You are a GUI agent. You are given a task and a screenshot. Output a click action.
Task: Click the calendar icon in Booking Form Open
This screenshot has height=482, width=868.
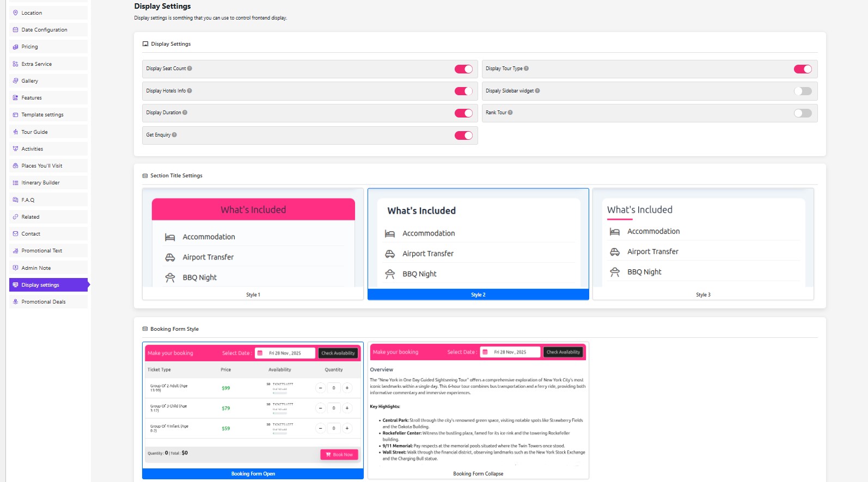pyautogui.click(x=260, y=353)
